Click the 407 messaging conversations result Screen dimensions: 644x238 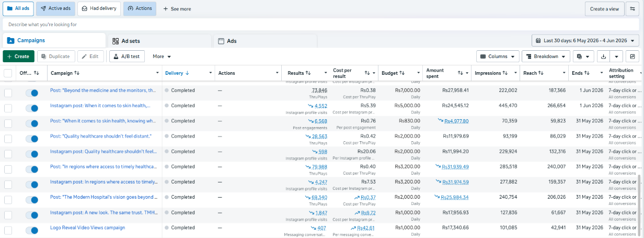tap(322, 228)
